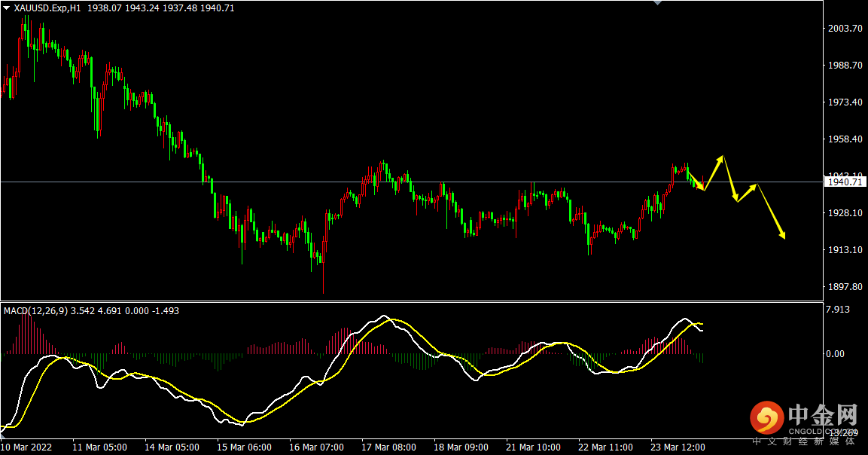This screenshot has width=868, height=455.
Task: Click the 10 Mar 2022 date on the time axis
Action: pos(26,447)
